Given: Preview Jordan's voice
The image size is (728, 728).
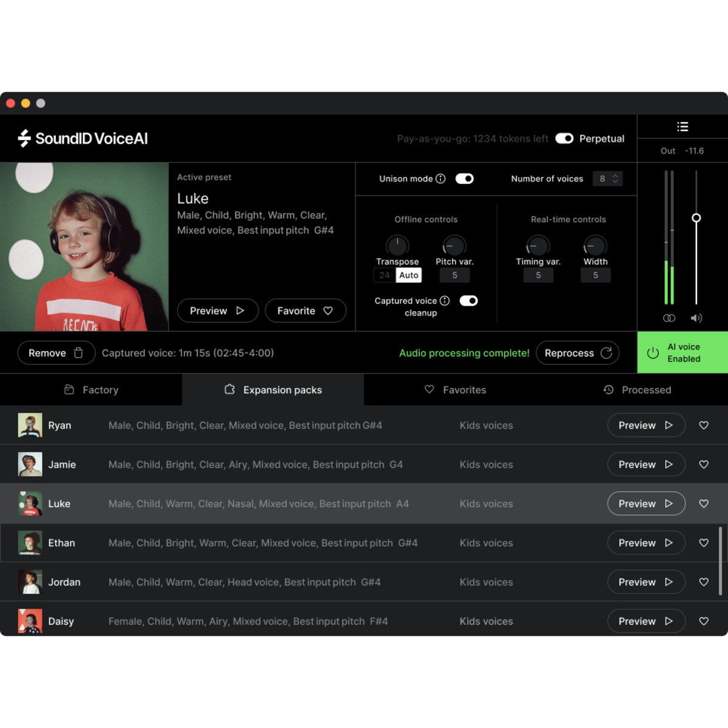Looking at the screenshot, I should [646, 582].
